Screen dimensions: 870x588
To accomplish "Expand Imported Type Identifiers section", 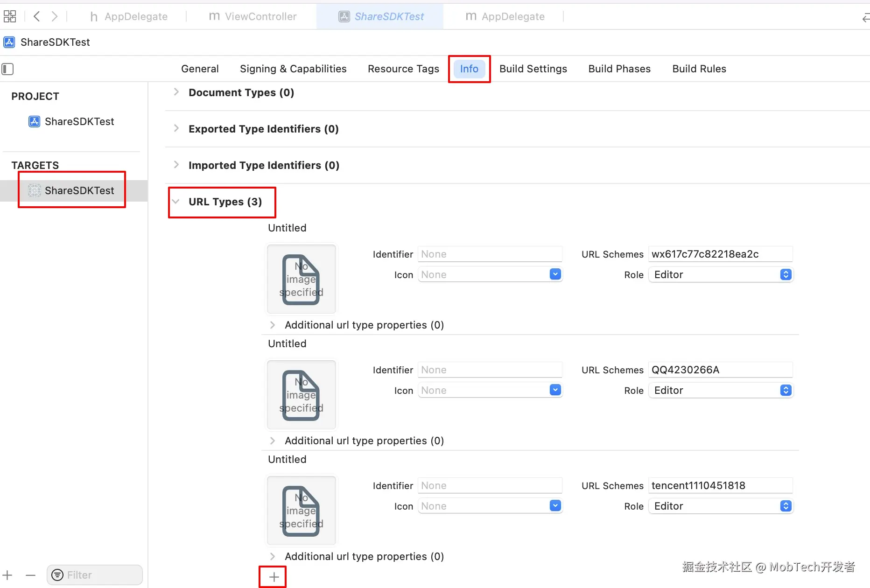I will click(x=176, y=165).
